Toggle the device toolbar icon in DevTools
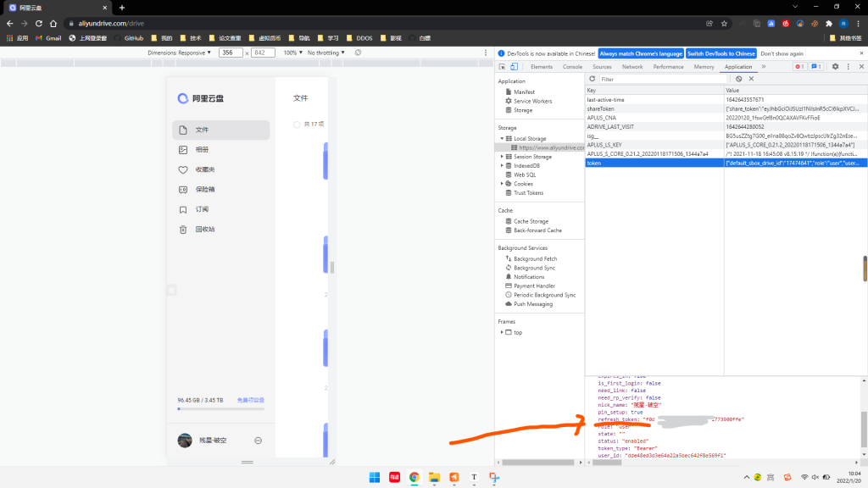 [514, 66]
